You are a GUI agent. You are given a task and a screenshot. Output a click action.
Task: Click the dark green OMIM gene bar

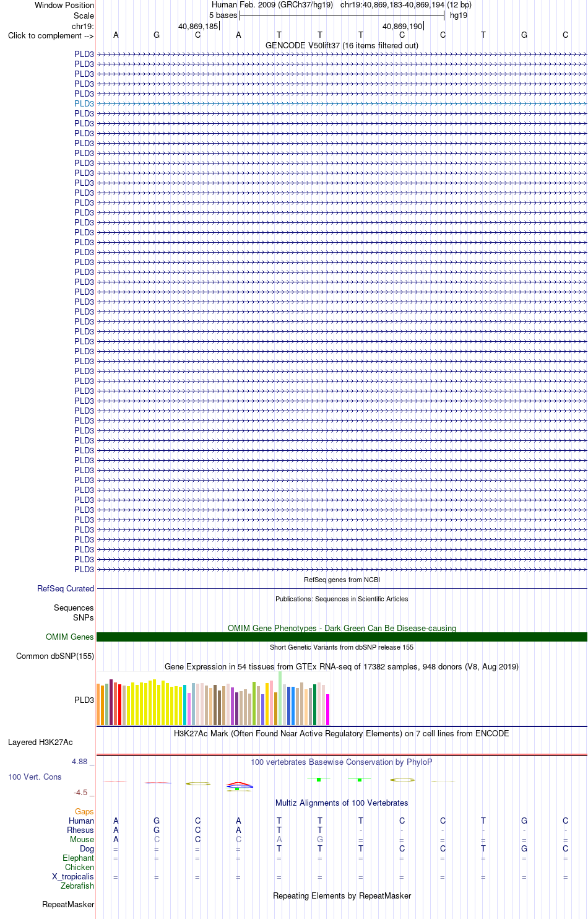point(342,637)
